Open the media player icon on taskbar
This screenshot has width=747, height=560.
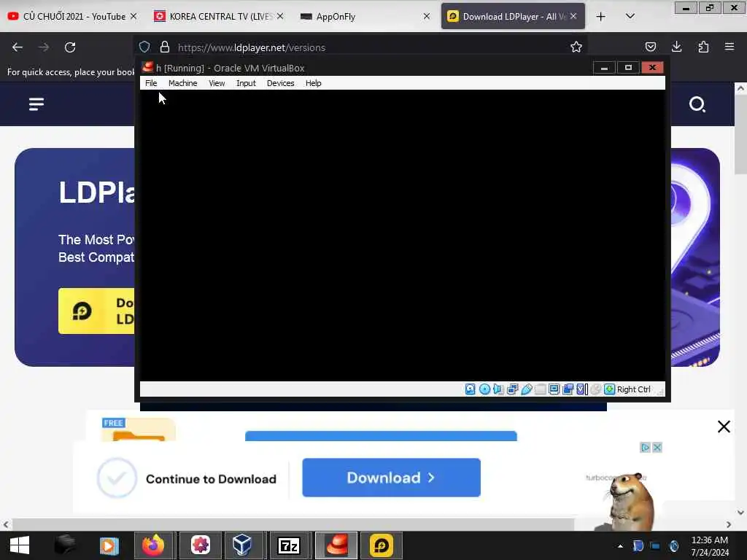pyautogui.click(x=109, y=545)
